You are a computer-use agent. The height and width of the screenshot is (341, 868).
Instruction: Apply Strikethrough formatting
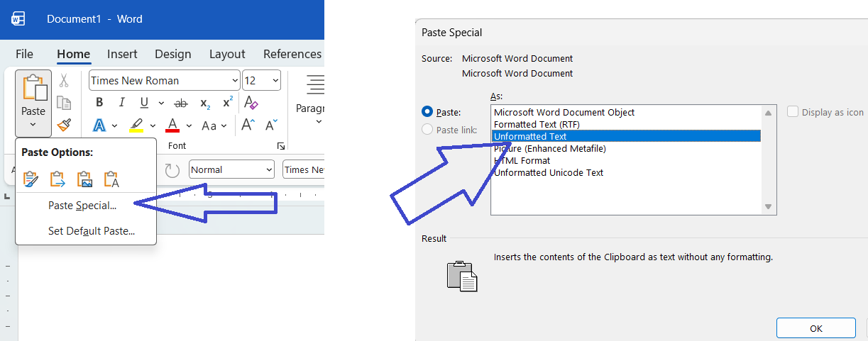click(181, 103)
